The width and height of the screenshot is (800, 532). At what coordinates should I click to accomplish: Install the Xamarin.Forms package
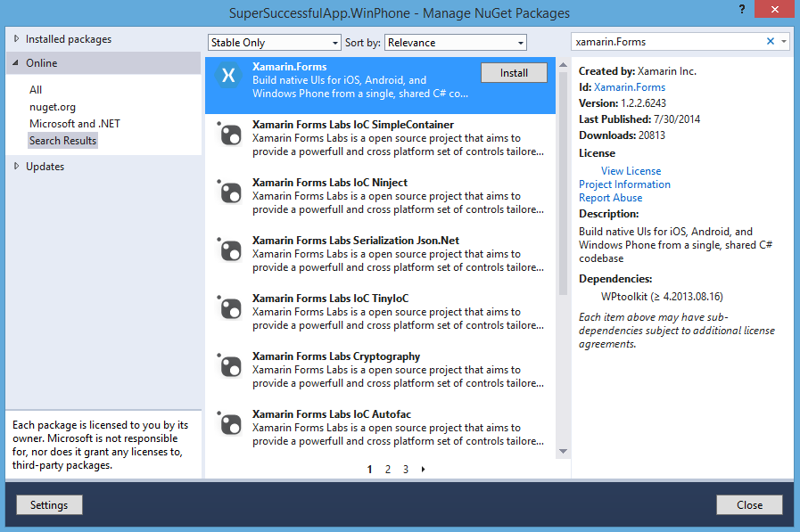click(514, 73)
